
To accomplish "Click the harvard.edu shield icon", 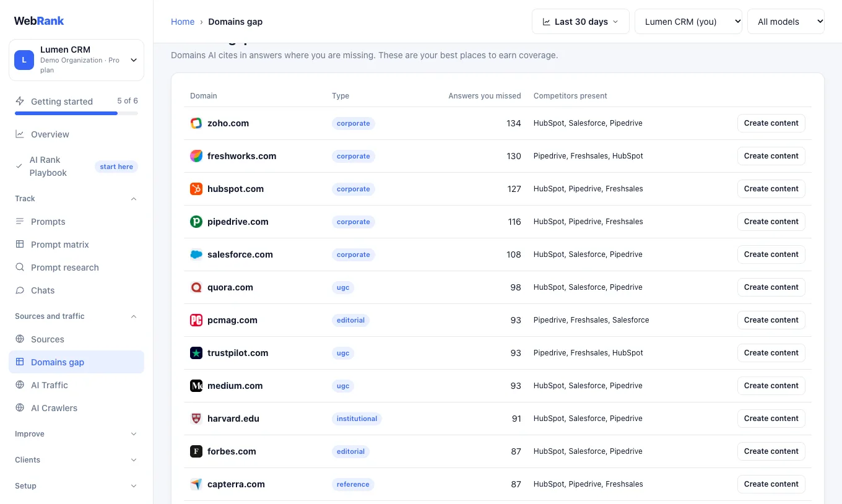I will (x=196, y=419).
